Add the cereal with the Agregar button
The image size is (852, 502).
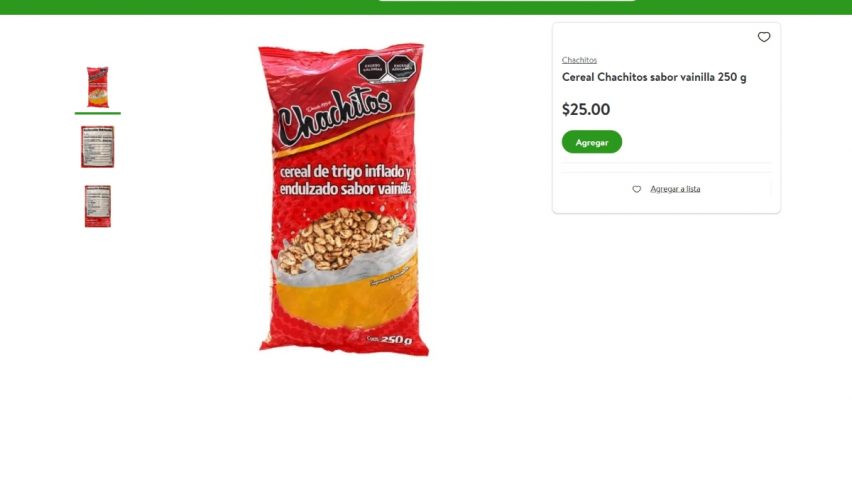(592, 142)
